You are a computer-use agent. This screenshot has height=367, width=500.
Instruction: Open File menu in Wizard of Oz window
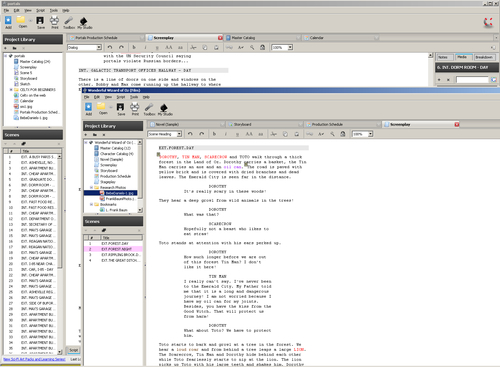point(87,97)
